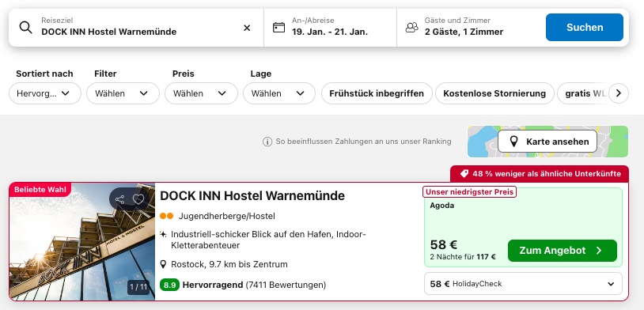The width and height of the screenshot is (644, 310).
Task: Toggle Frühstück inbegriffen filter chip
Action: pos(377,93)
